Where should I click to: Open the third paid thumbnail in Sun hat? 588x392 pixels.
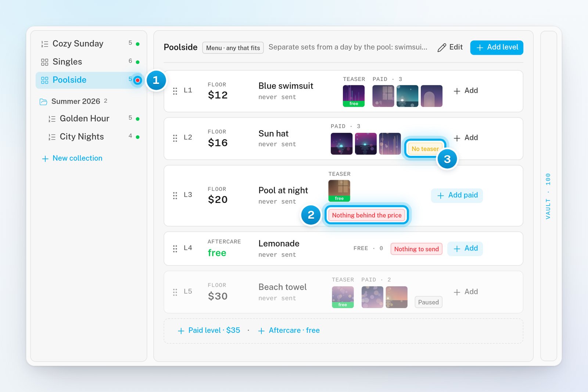390,143
